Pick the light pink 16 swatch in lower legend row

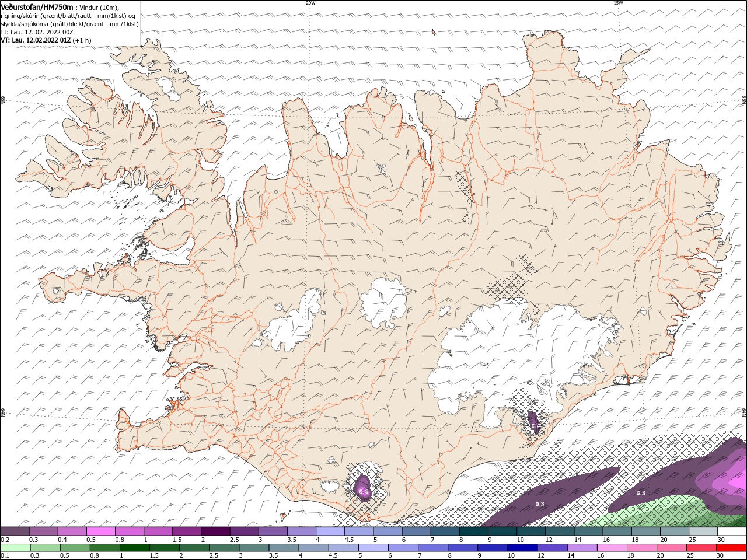tap(611, 548)
